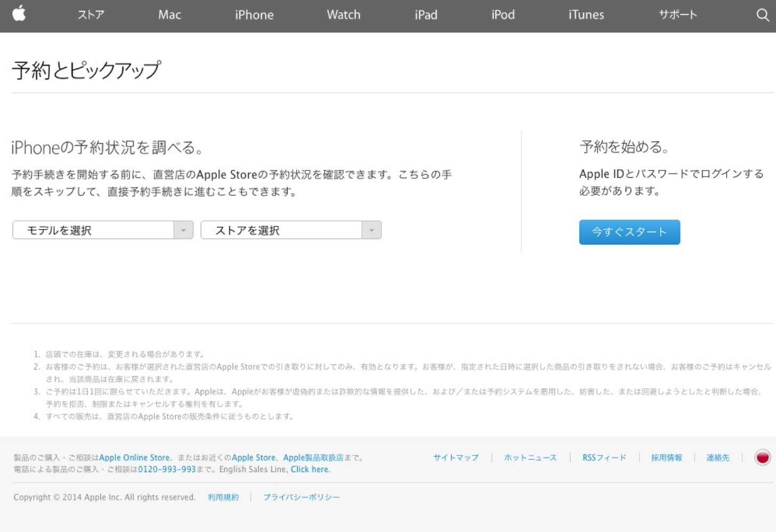Open the サイトマップ footer link
This screenshot has width=776, height=532.
pyautogui.click(x=456, y=457)
